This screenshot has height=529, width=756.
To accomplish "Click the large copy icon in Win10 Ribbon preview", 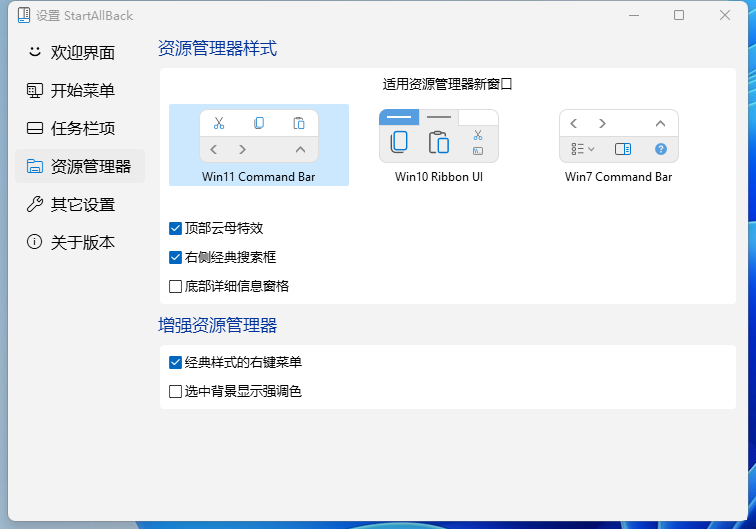I will [x=399, y=142].
